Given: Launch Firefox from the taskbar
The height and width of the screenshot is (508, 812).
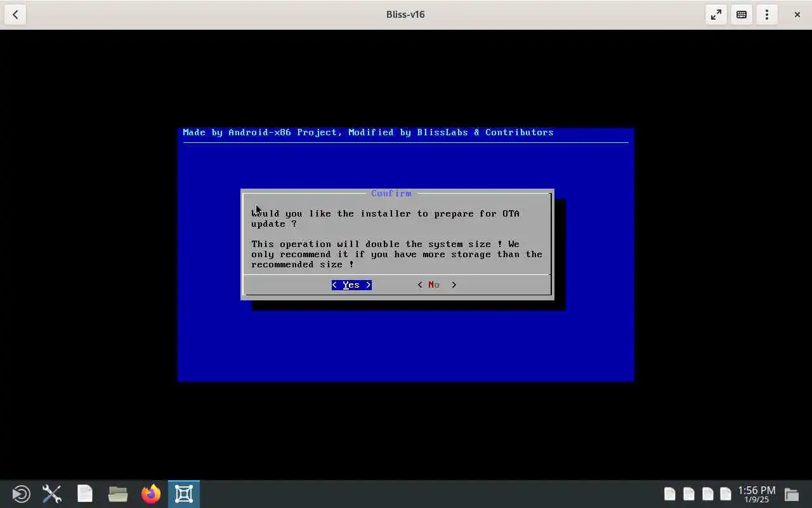Looking at the screenshot, I should click(151, 494).
